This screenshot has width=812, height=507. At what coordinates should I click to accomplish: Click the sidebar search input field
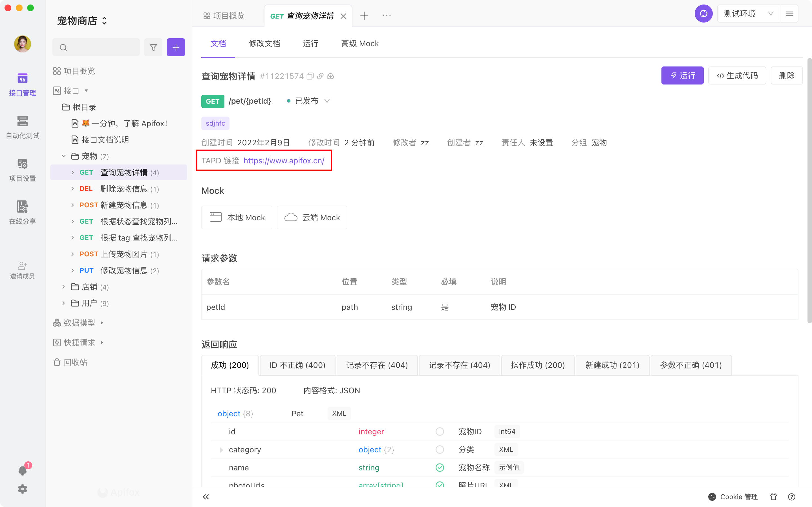pyautogui.click(x=101, y=47)
